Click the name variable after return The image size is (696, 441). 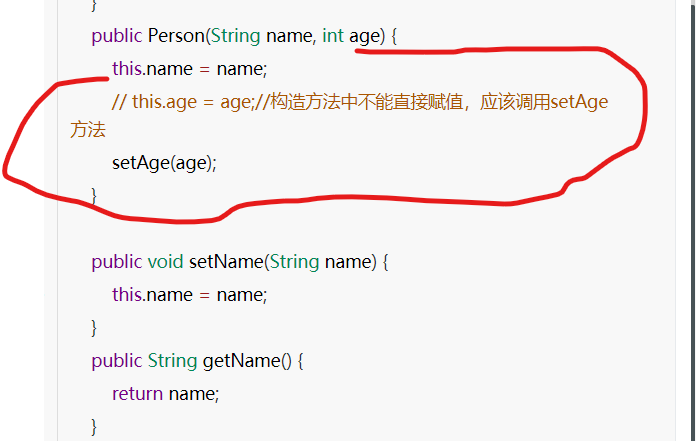(x=194, y=394)
